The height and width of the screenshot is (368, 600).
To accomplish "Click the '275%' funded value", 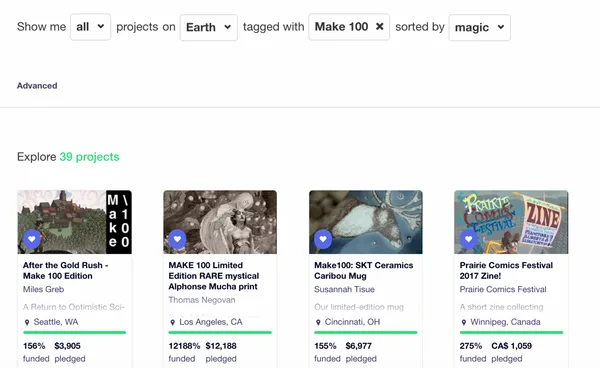I will (471, 346).
